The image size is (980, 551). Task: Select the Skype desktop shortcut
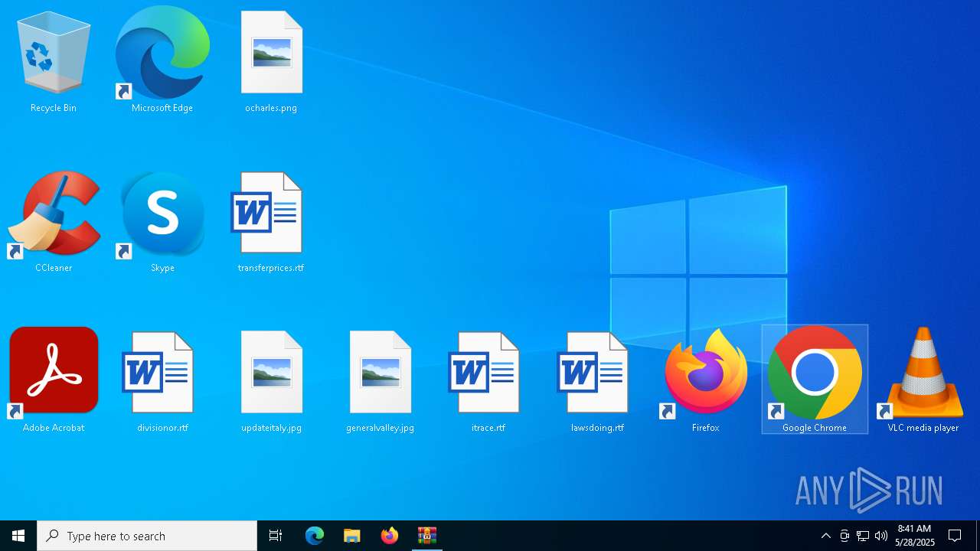tap(162, 222)
